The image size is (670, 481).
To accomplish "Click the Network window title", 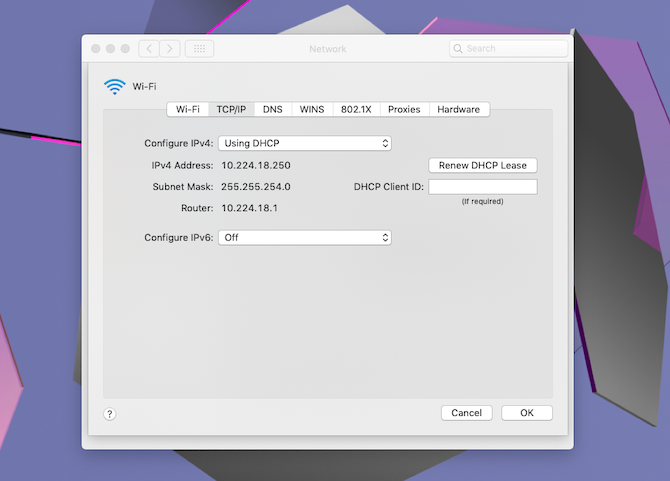I will click(x=328, y=49).
